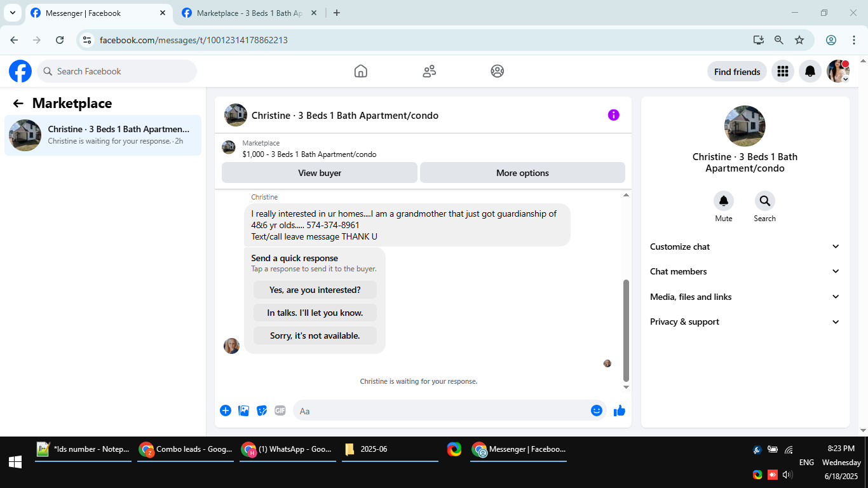Attach a photo using the image icon
The width and height of the screenshot is (868, 488).
243,410
